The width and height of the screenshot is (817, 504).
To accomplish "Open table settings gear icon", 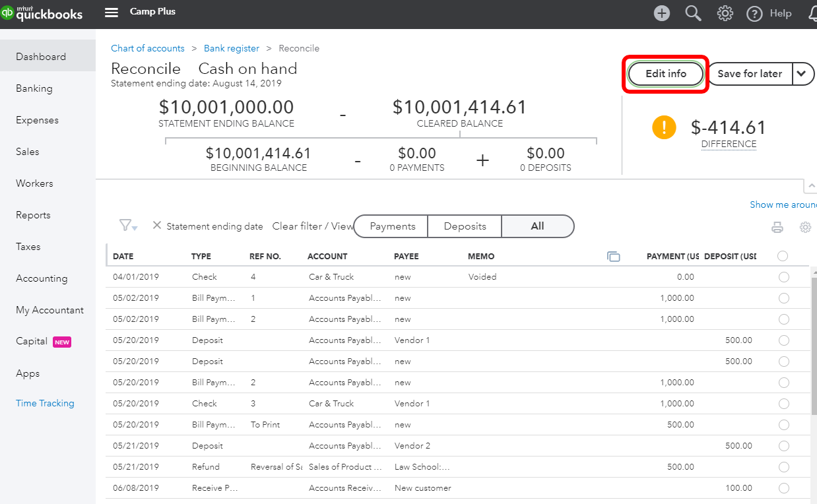I will coord(805,228).
